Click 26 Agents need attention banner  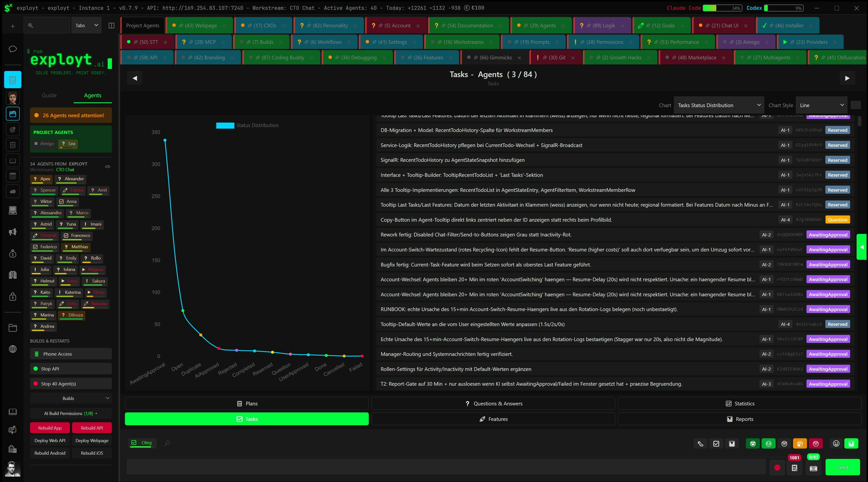(x=71, y=115)
